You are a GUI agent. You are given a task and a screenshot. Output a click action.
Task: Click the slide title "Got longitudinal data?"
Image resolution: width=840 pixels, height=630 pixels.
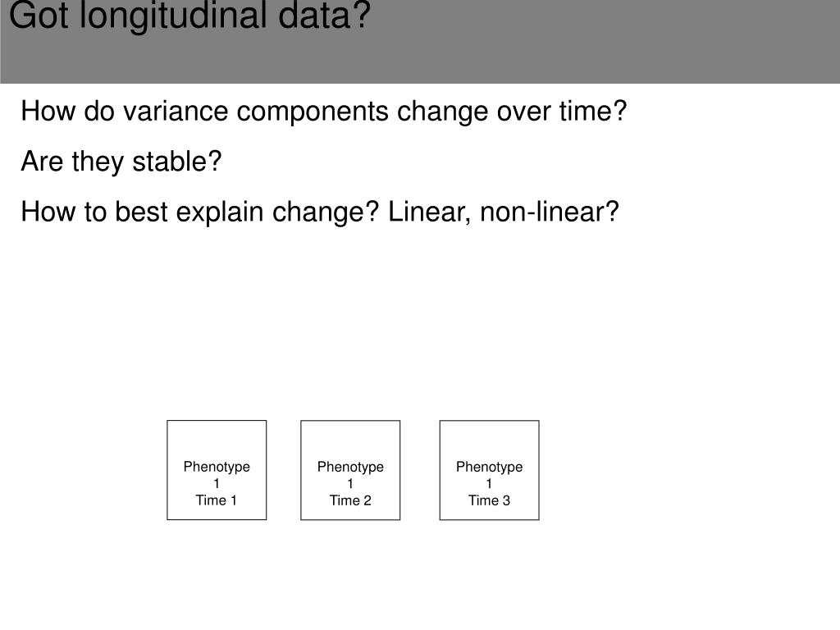coord(189,15)
